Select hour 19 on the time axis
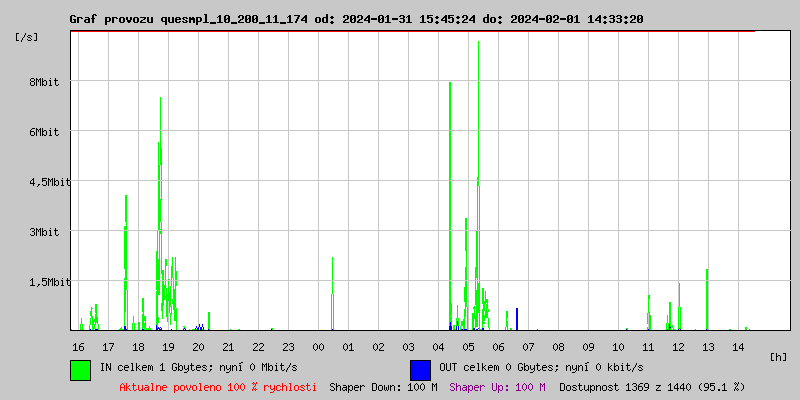This screenshot has width=800, height=400. (169, 346)
